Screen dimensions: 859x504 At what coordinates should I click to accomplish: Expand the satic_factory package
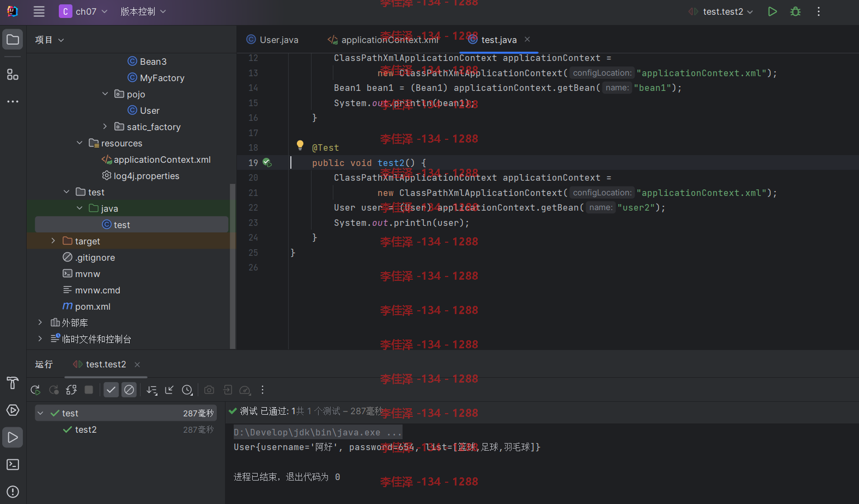(105, 126)
